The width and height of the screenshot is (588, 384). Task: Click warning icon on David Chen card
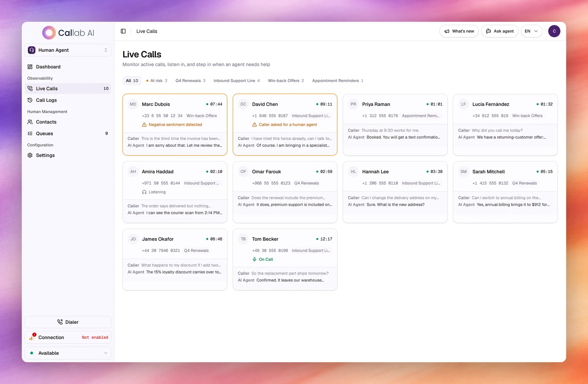click(x=255, y=125)
